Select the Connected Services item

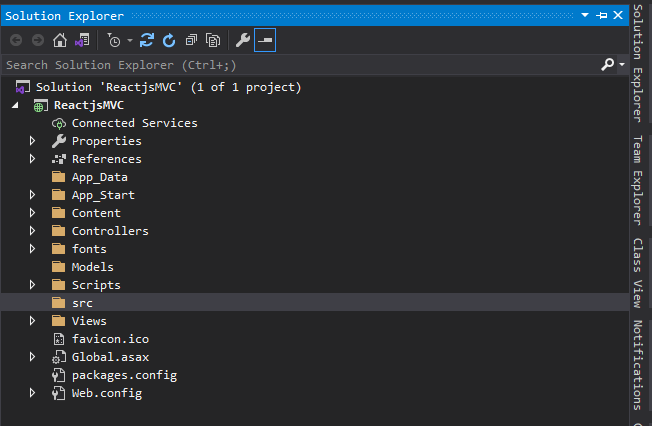[x=134, y=123]
